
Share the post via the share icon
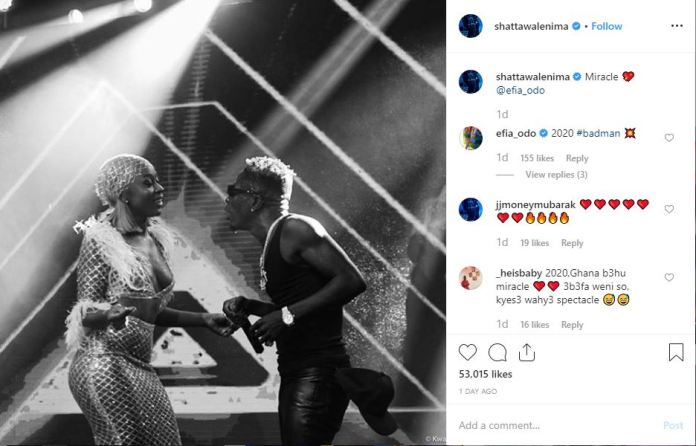pyautogui.click(x=527, y=352)
